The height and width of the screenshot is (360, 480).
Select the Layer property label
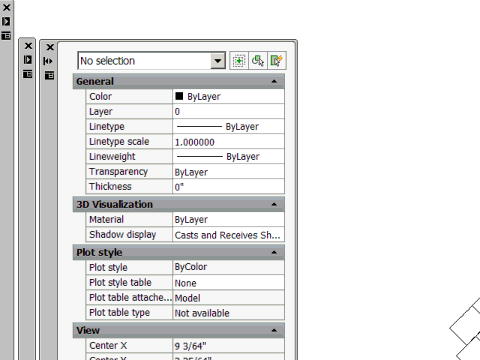tap(101, 112)
